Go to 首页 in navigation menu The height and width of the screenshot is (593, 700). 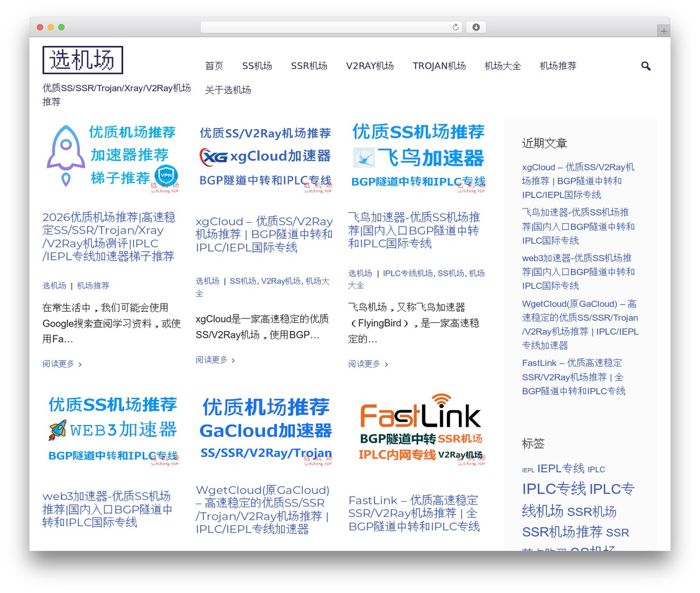214,66
